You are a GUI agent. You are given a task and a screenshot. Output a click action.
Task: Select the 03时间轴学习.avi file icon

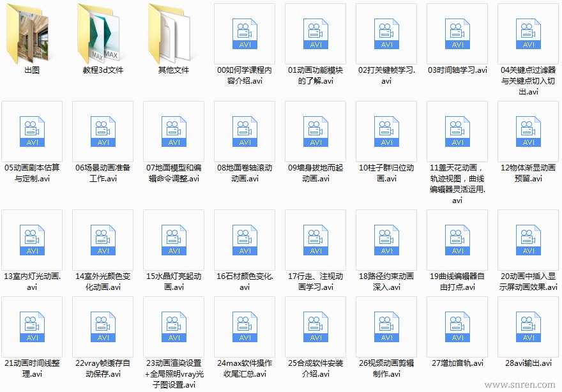[x=458, y=34]
